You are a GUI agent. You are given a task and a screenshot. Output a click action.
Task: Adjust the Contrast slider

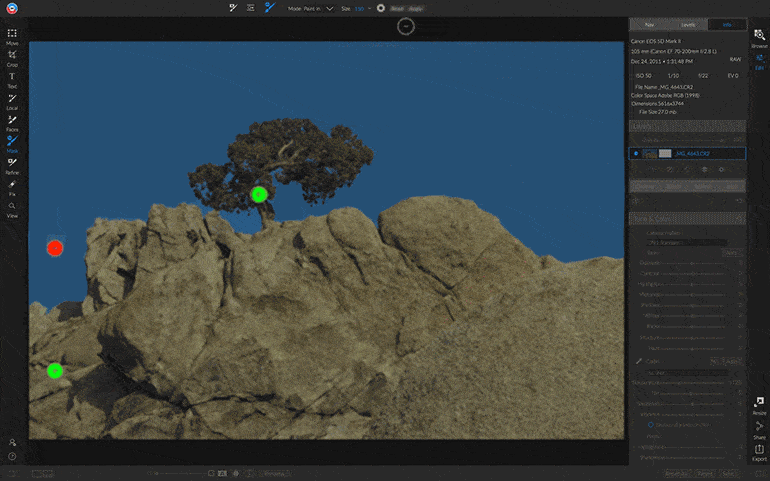(x=693, y=273)
